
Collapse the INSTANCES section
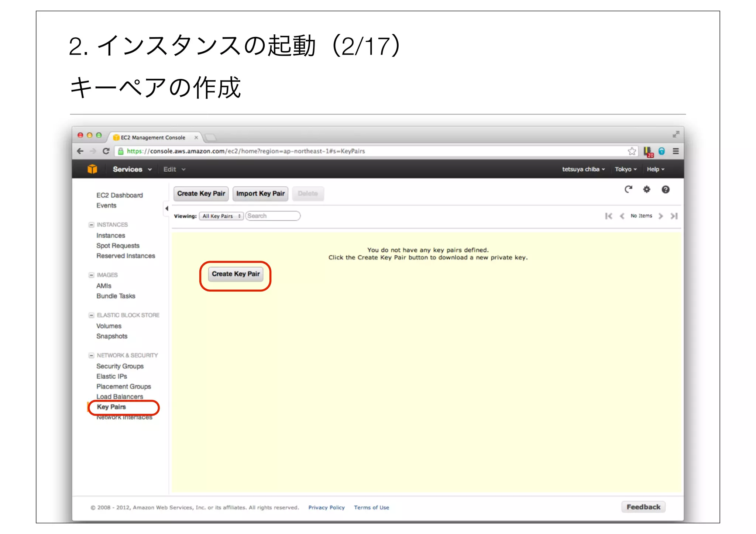click(x=91, y=225)
